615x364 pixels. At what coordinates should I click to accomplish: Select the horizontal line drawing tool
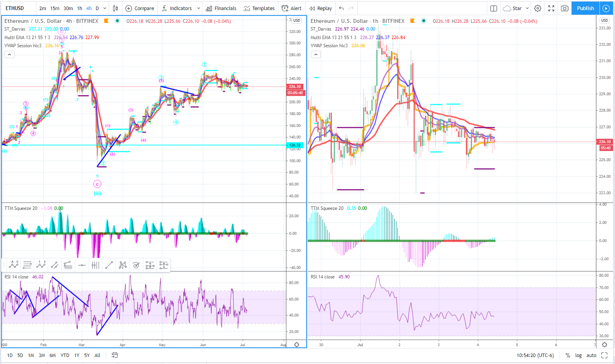click(x=82, y=265)
